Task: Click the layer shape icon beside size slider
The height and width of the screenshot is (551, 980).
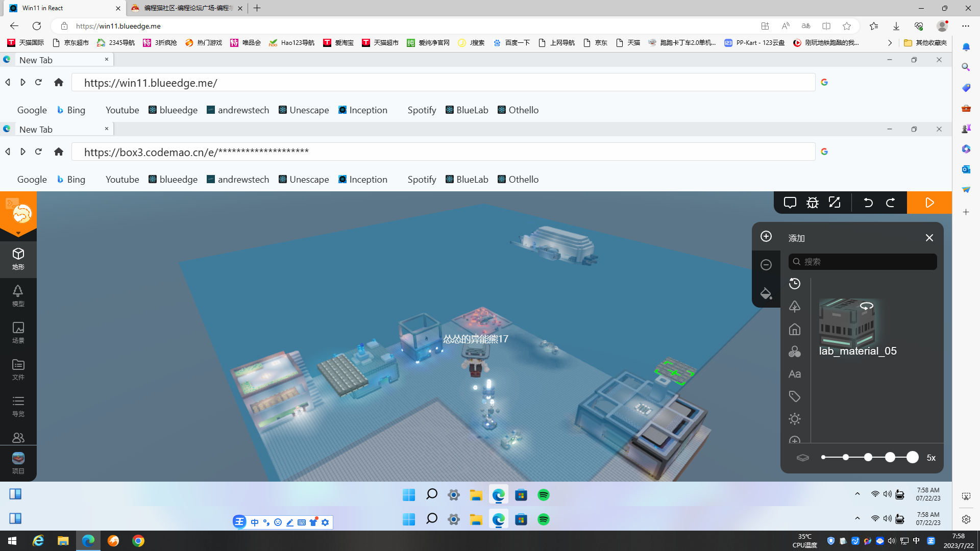Action: (803, 458)
